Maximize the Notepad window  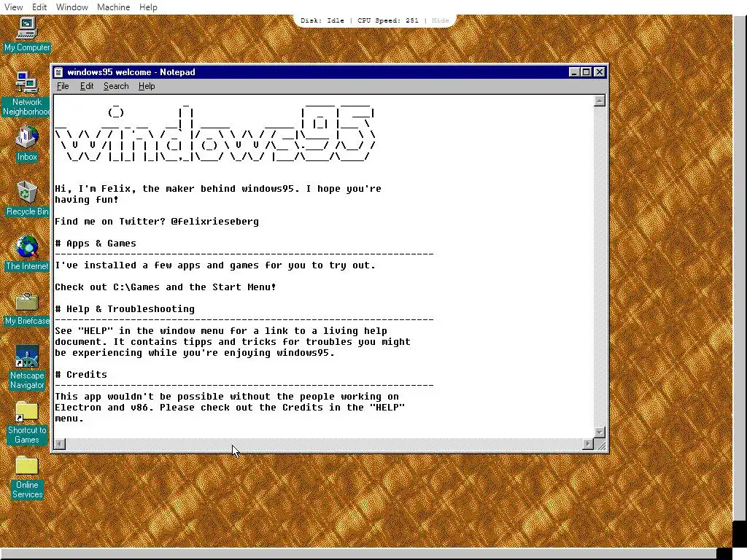587,72
